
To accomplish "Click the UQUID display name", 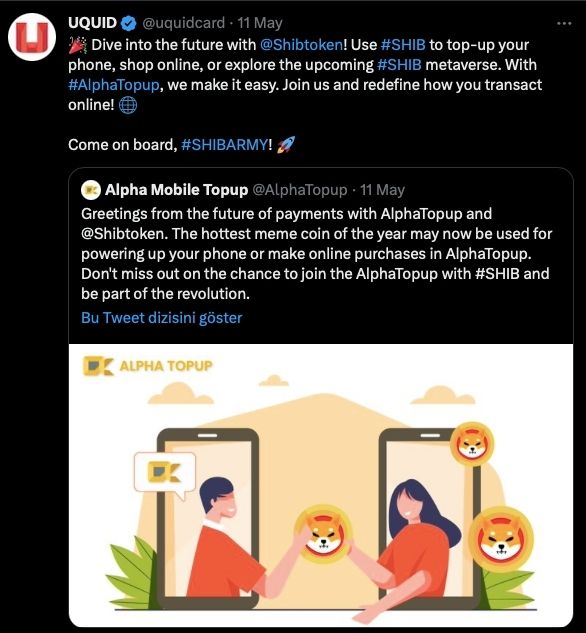I will point(92,23).
